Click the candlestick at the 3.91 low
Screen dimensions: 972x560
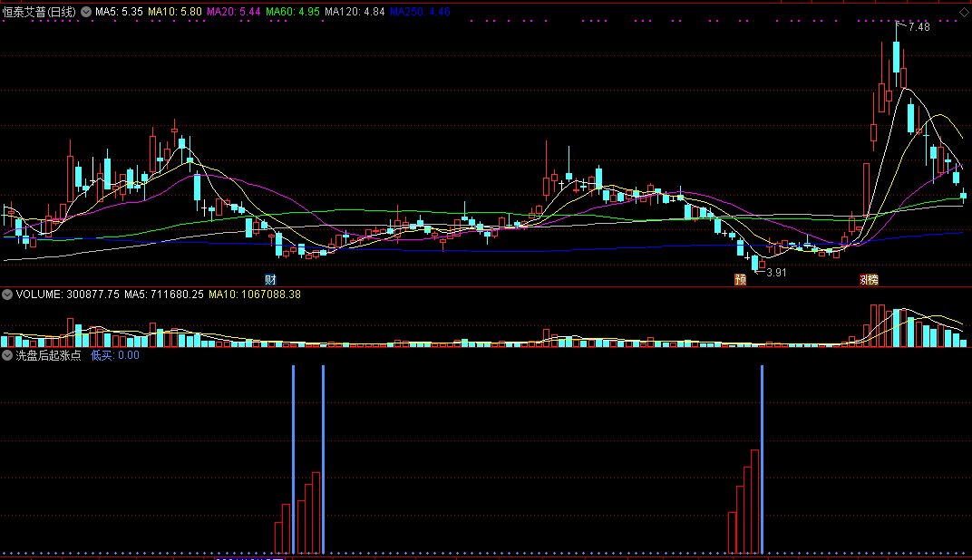tap(754, 262)
